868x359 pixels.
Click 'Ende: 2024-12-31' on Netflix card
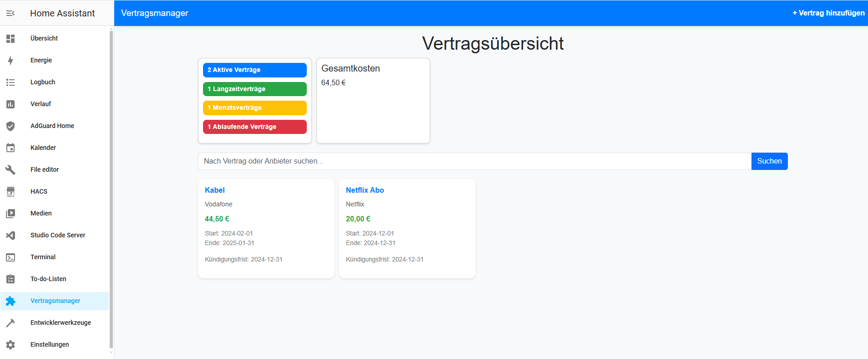tap(371, 243)
